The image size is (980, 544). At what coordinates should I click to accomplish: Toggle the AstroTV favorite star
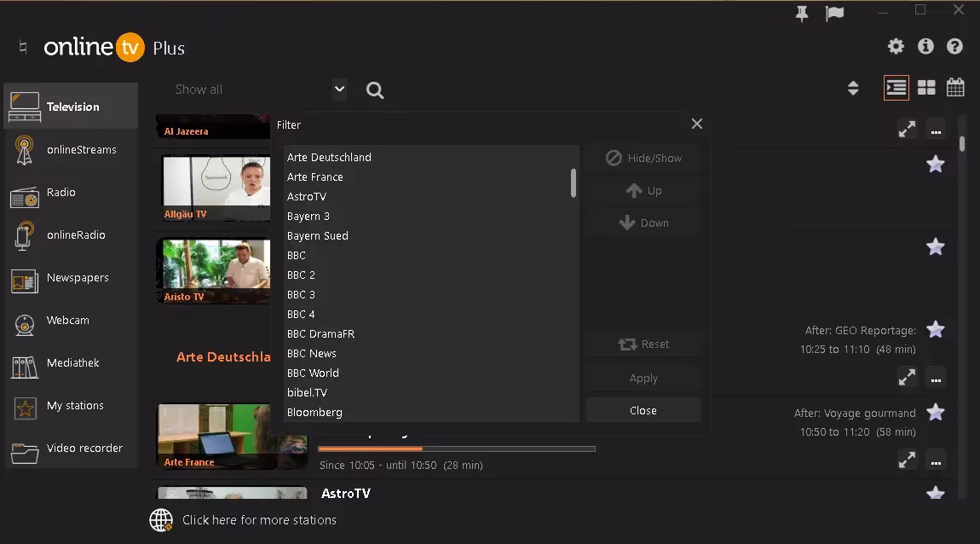pos(936,493)
